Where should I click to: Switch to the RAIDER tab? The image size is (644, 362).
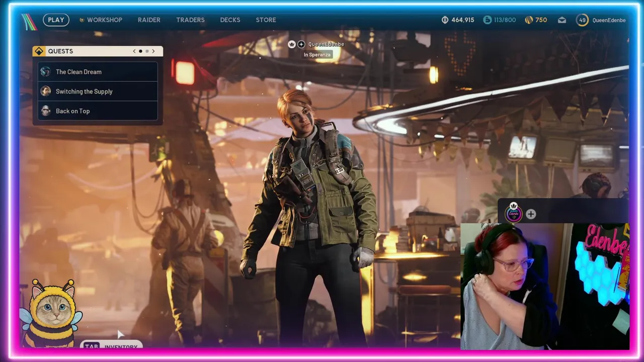coord(149,20)
